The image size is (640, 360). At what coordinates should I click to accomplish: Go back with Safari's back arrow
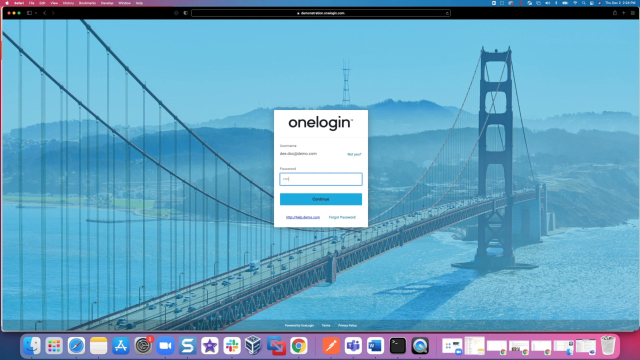(45, 13)
